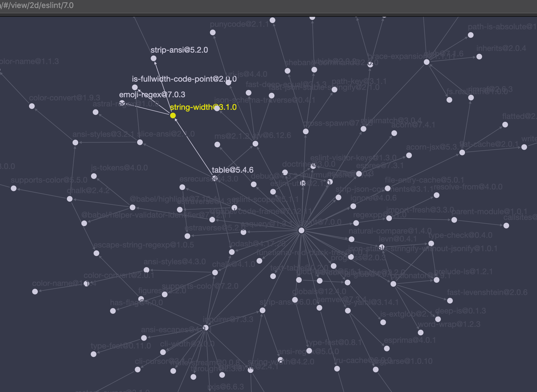The height and width of the screenshot is (392, 537).
Task: Select the table@5.4.6 node
Action: [x=215, y=178]
